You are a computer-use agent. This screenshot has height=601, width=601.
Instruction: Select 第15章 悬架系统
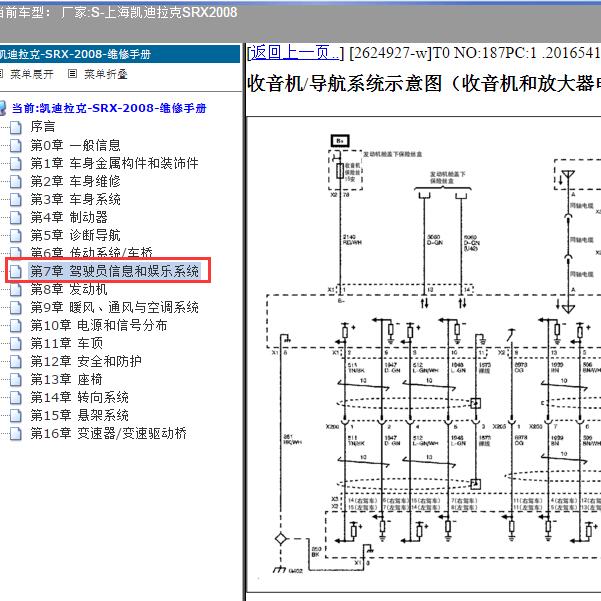(x=80, y=415)
